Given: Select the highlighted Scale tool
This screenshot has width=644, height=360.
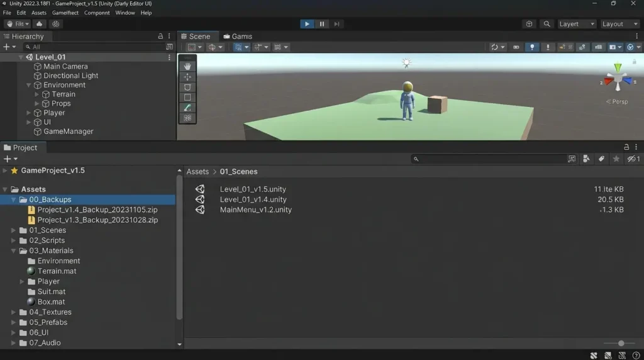Looking at the screenshot, I should click(187, 108).
